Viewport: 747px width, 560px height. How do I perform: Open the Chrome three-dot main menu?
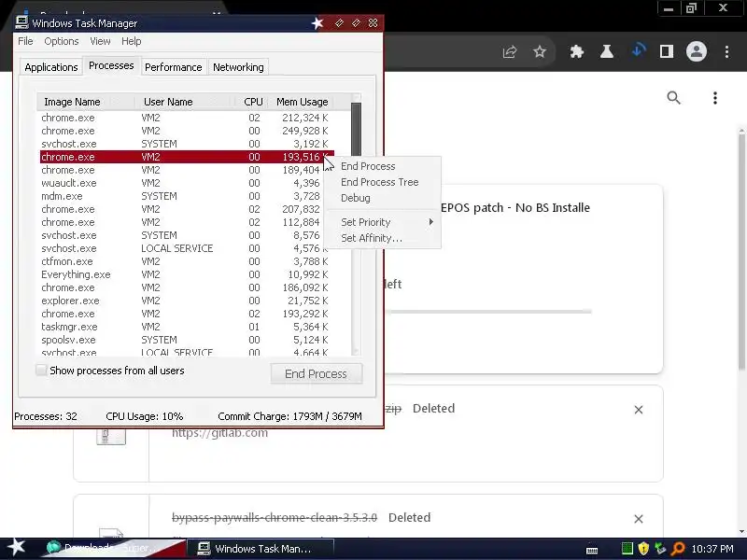coord(726,51)
